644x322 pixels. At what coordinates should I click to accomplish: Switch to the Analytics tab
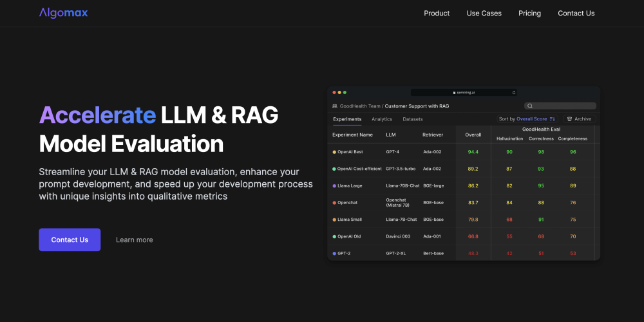382,119
